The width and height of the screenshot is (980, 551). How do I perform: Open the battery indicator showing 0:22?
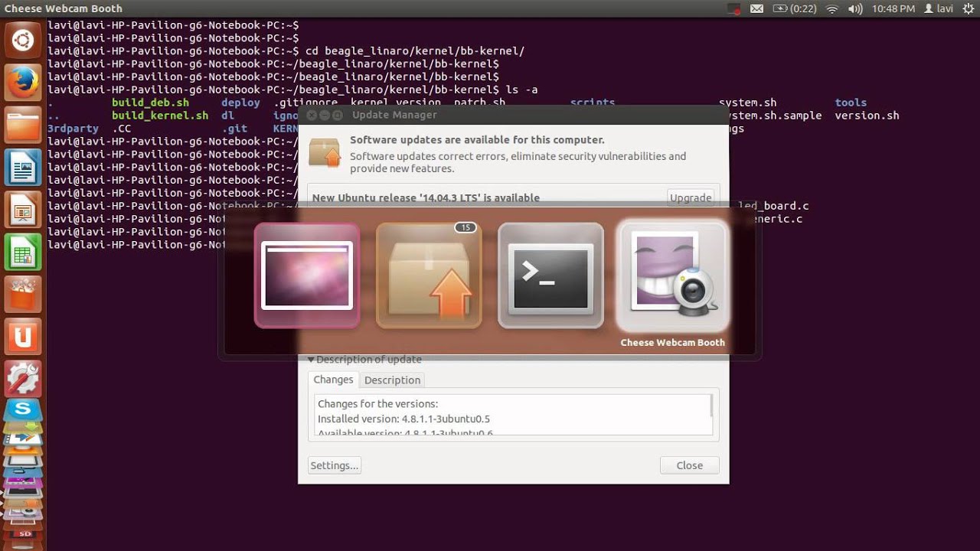794,9
